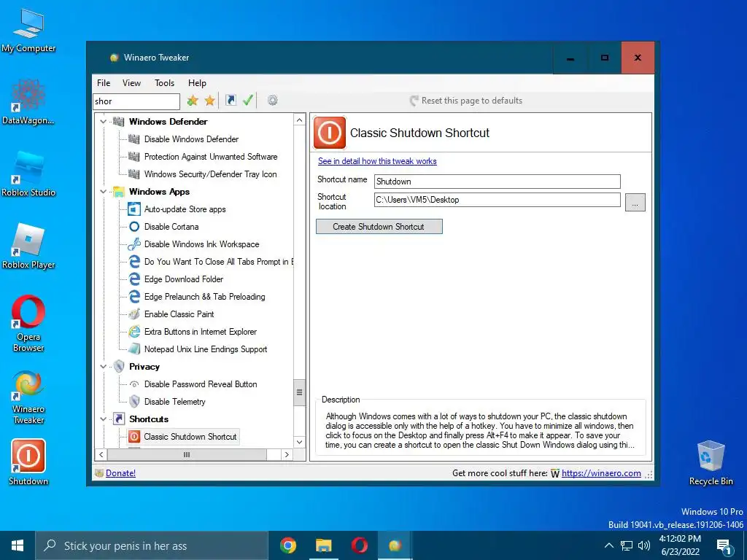Screen dimensions: 747x560
Task: Open Chrome from the taskbar
Action: click(x=288, y=545)
